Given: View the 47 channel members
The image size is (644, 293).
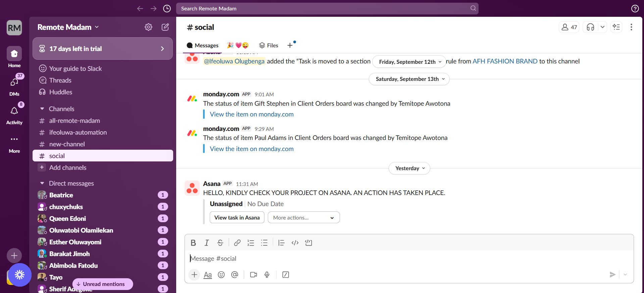Looking at the screenshot, I should point(569,27).
